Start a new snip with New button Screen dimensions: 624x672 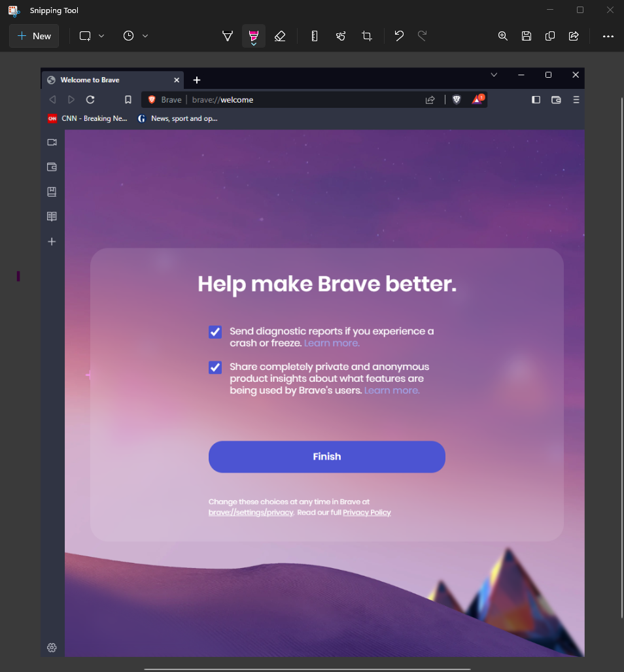coord(34,36)
